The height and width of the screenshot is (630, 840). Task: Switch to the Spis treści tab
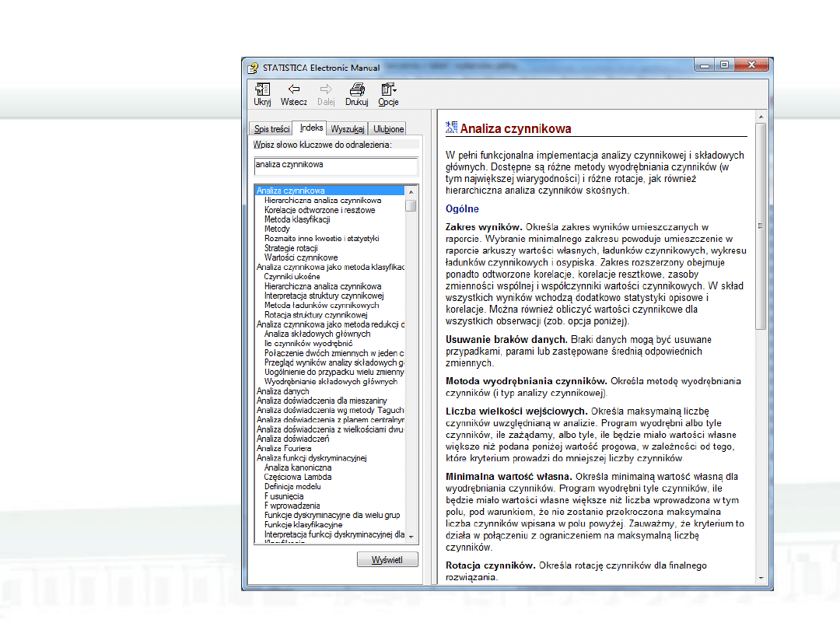(272, 129)
